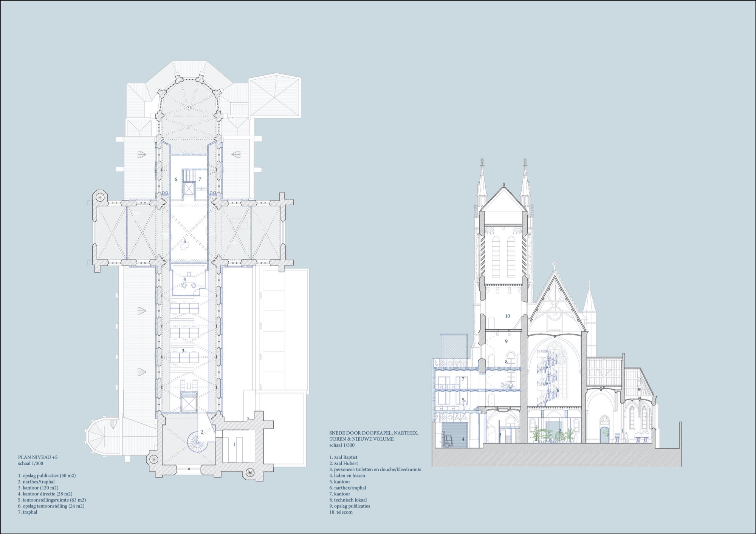
Task: Select heading SNEDE DOOR DOOPKAPEL, NARTHEX
Action: [x=373, y=433]
